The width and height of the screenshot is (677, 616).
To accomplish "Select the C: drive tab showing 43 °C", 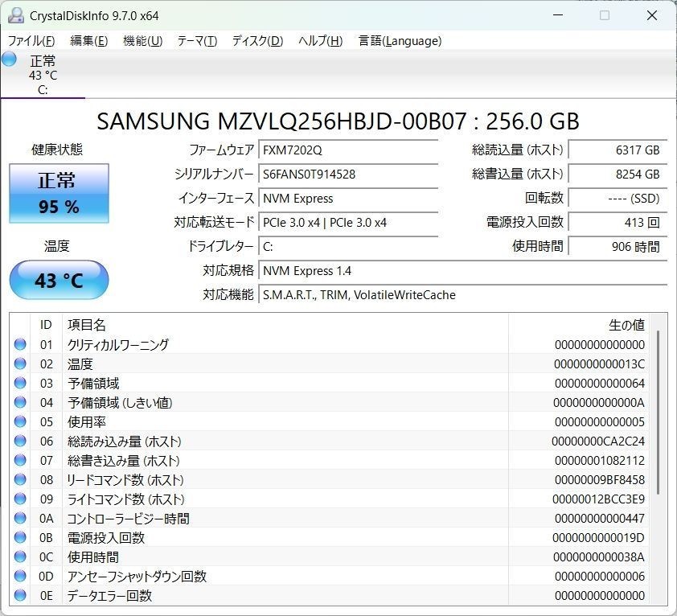I will (43, 74).
